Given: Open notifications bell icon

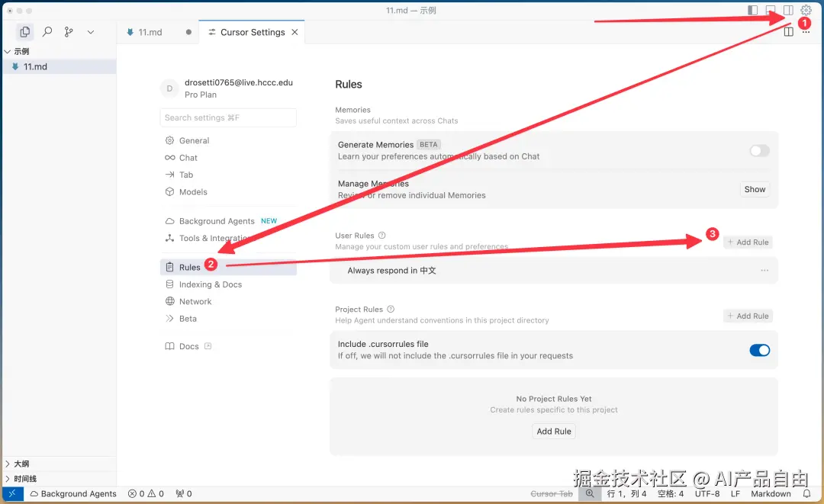Looking at the screenshot, I should point(806,494).
